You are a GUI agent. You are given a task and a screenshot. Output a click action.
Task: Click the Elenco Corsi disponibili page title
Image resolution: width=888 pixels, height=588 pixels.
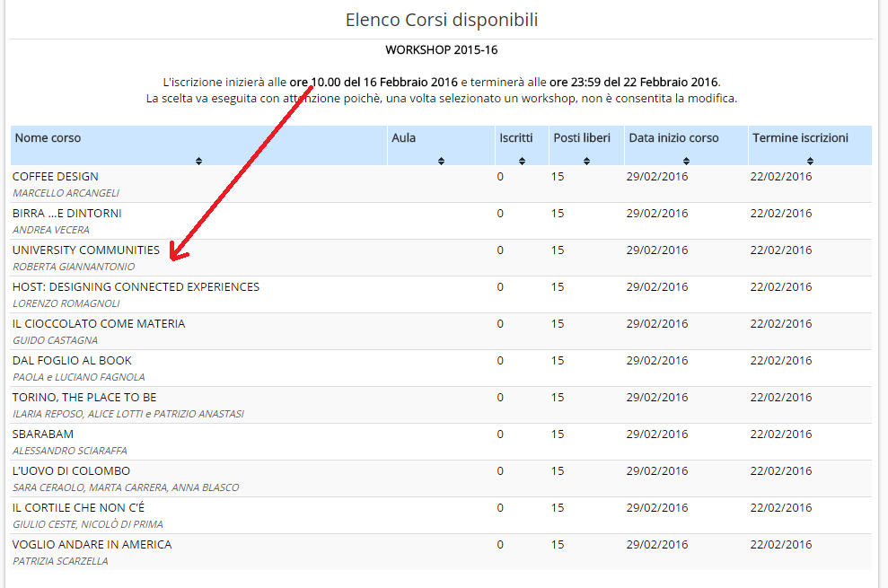442,20
